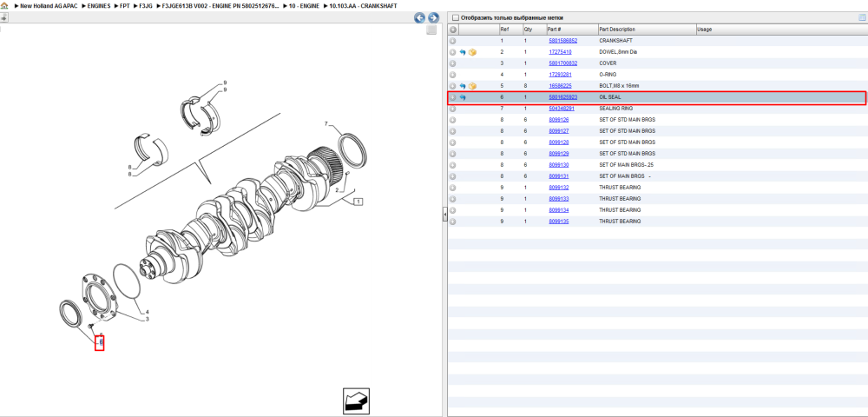Click callout 2 near the dowel
The image size is (868, 417).
click(x=337, y=190)
